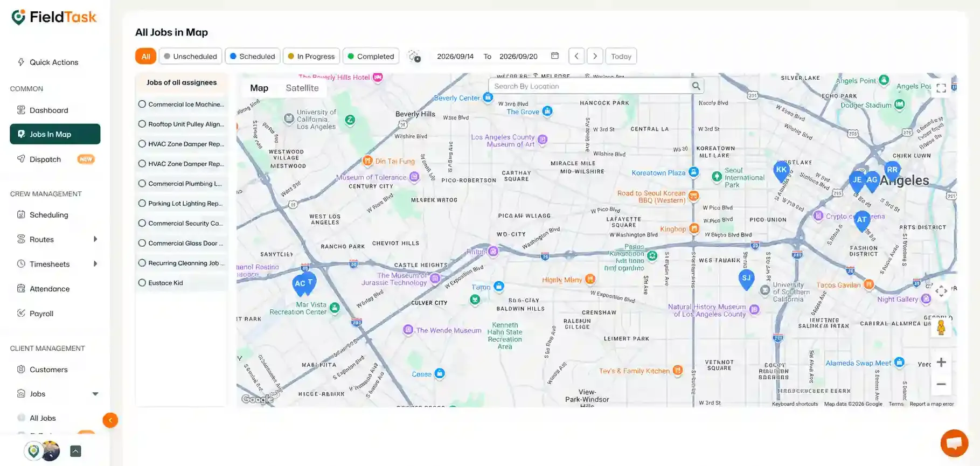Select the Commercial Security job radio
Viewport: 980px width, 466px height.
[x=142, y=223]
